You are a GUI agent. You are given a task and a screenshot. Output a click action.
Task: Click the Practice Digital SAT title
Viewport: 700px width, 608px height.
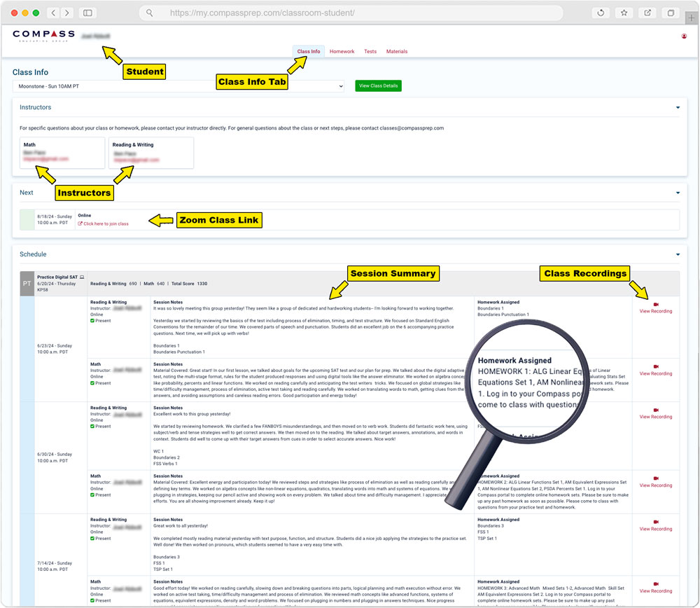[x=57, y=277]
